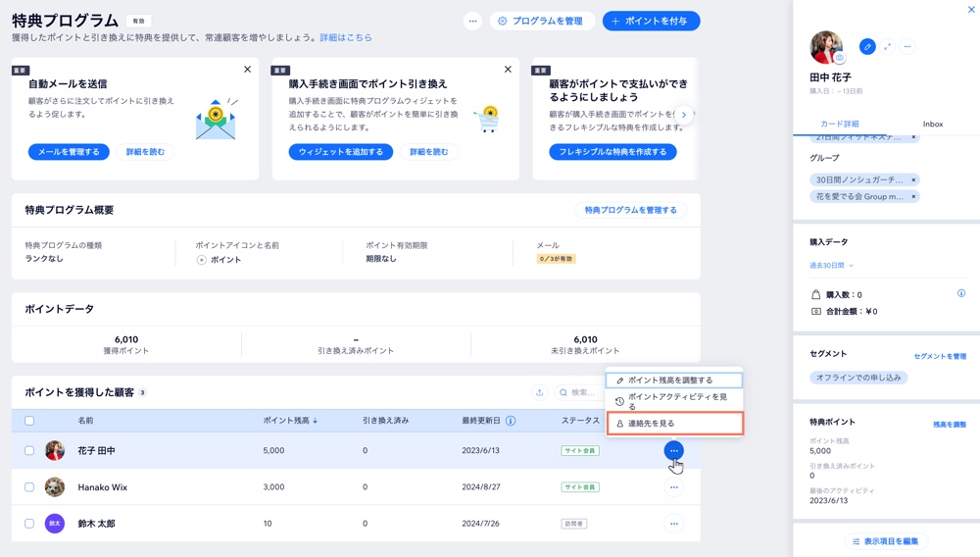Open 過去30日間 period dropdown
The height and width of the screenshot is (557, 980).
831,265
